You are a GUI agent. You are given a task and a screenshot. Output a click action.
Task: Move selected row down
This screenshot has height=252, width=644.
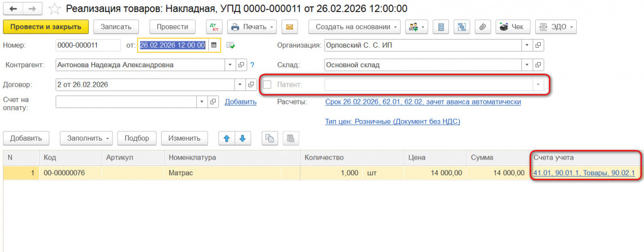242,138
